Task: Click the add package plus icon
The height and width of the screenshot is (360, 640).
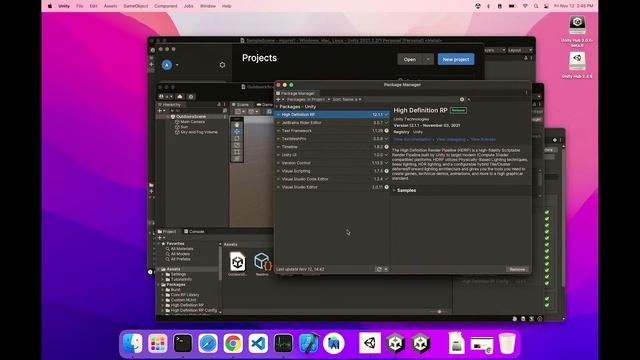Action: click(278, 99)
